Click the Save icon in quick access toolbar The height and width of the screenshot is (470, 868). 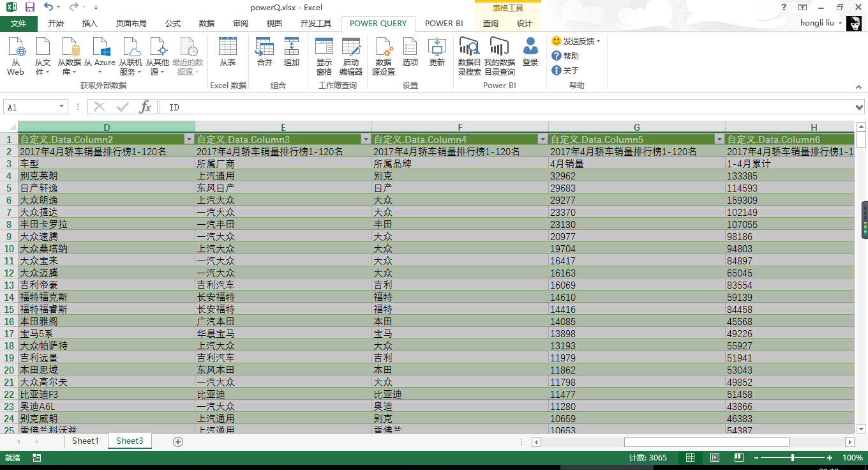[30, 7]
